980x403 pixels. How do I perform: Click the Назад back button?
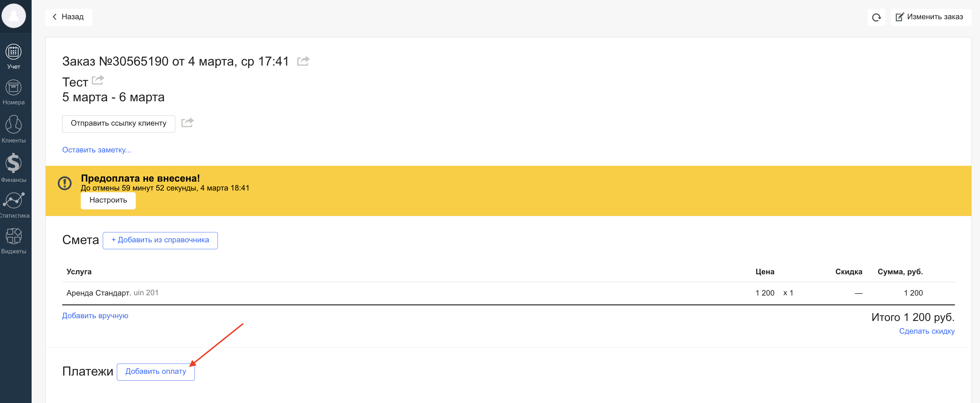(68, 17)
